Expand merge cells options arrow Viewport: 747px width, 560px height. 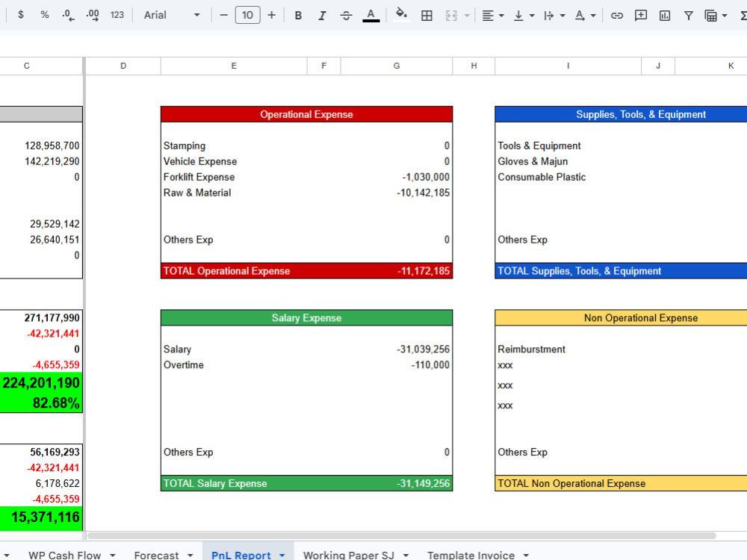pyautogui.click(x=467, y=16)
